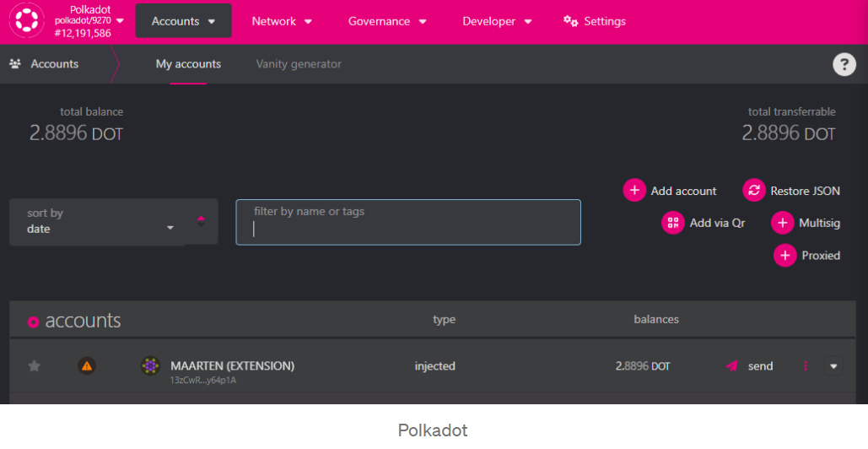Click the Restore JSON refresh icon
Screen dimensions: 868x449
(754, 191)
